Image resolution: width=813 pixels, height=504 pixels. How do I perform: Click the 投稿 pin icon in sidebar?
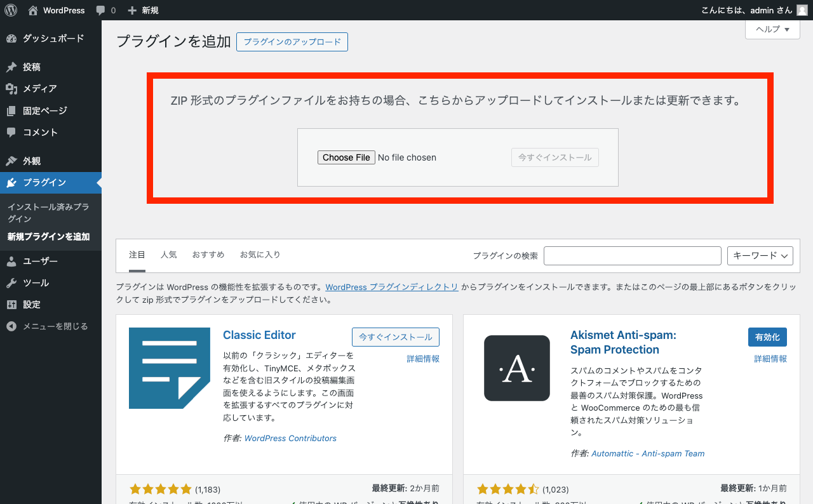click(x=11, y=67)
